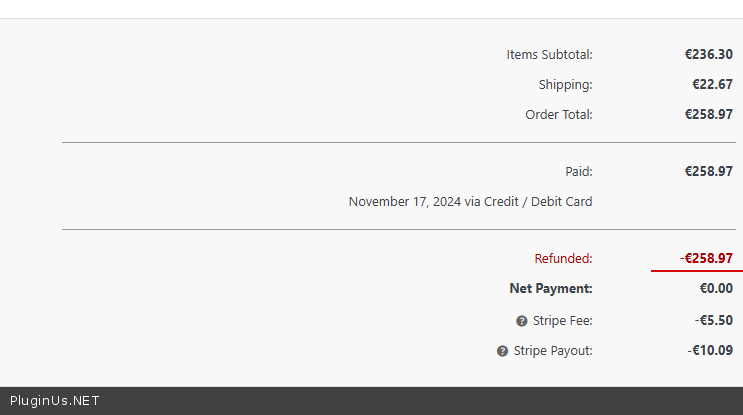Viewport: 743px width, 415px height.
Task: Select the €236.30 items subtotal amount
Action: [x=708, y=55]
